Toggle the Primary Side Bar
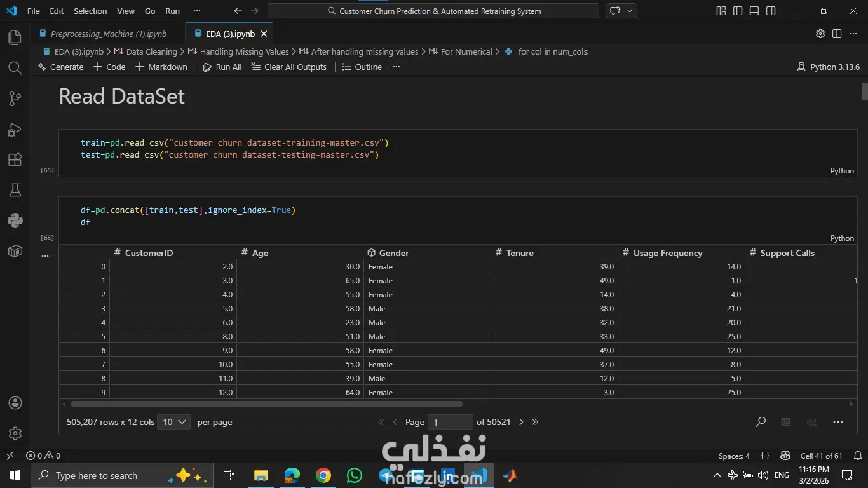 737,11
